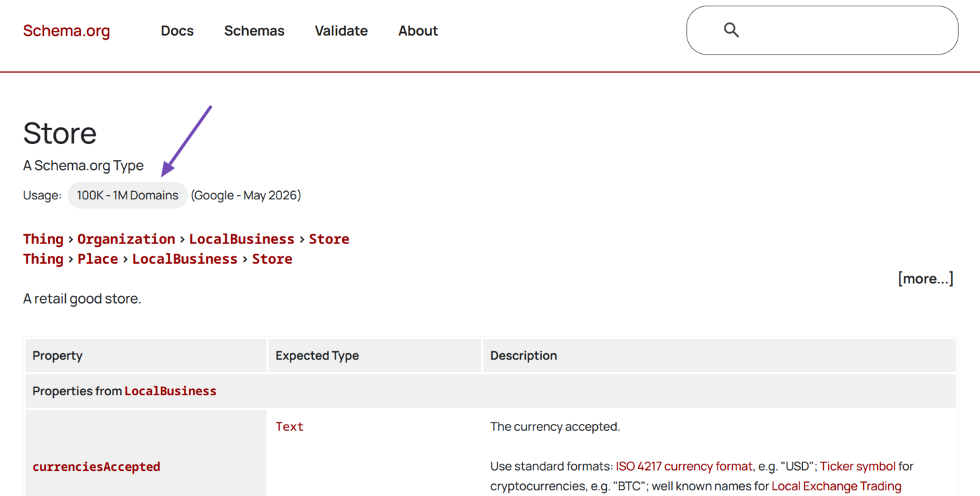The width and height of the screenshot is (980, 496).
Task: Open the About menu item
Action: click(x=418, y=31)
